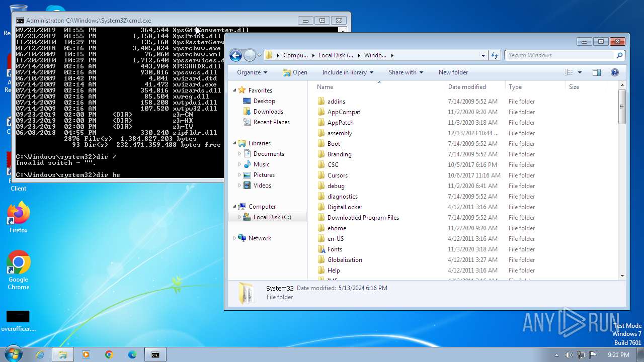
Task: Open Google Chrome desktop shortcut
Action: point(19,270)
